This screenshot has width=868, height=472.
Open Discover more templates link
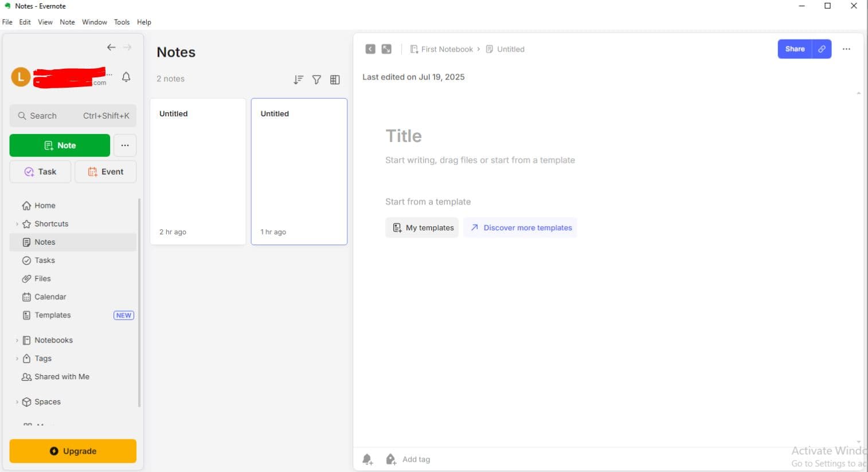(520, 227)
